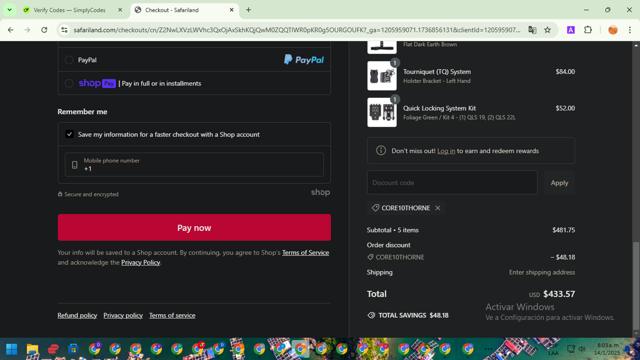Screen dimensions: 640x360
Task: Open the purple A extension
Action: [x=571, y=30]
